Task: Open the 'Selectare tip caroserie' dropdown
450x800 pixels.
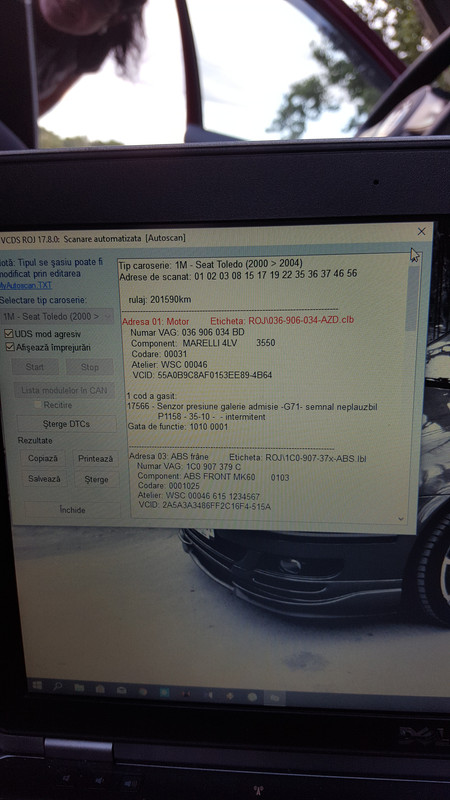Action: tap(56, 316)
